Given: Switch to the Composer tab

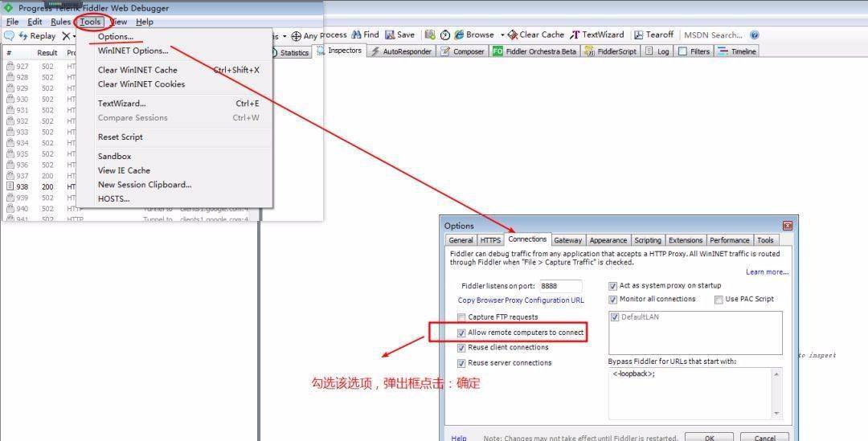Looking at the screenshot, I should click(x=463, y=51).
